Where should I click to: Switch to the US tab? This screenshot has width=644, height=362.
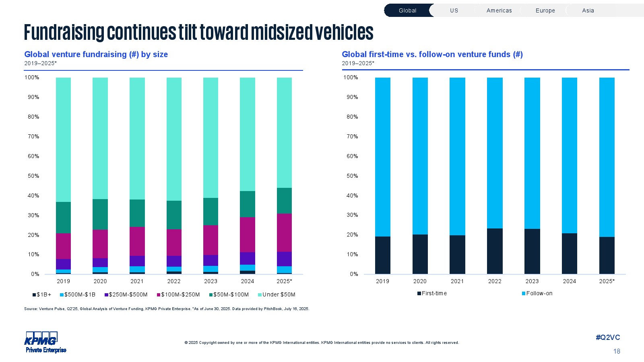(454, 10)
